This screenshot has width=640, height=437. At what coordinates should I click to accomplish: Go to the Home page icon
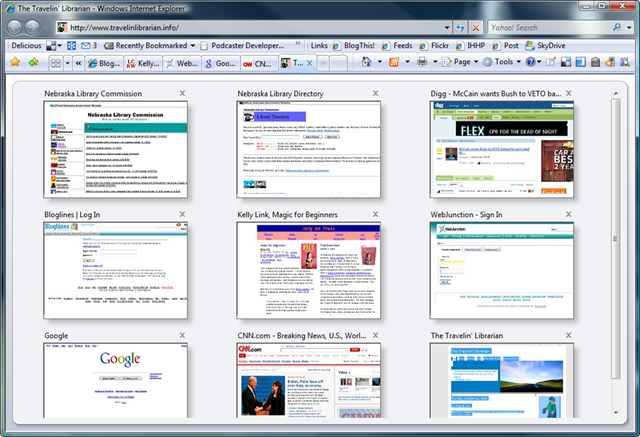tap(366, 62)
